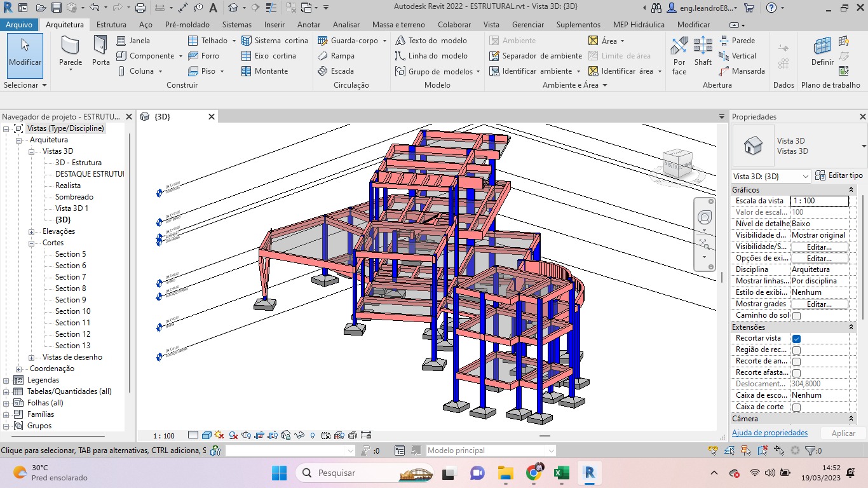
Task: Select the Parede opening tool in Abertura
Action: [736, 41]
